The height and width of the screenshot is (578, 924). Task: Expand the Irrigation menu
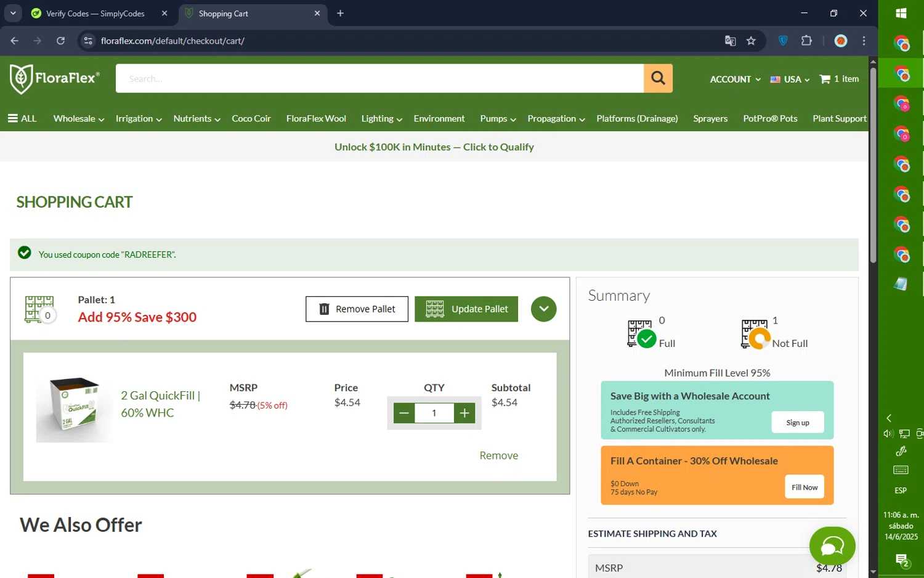(139, 118)
